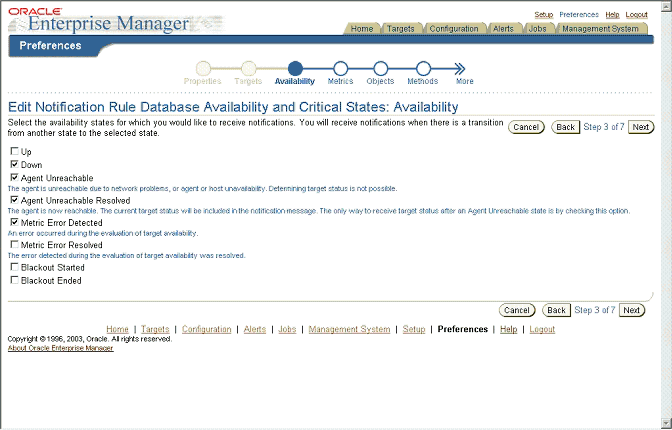This screenshot has width=672, height=430.
Task: Jump to the Objects step circle
Action: (380, 68)
